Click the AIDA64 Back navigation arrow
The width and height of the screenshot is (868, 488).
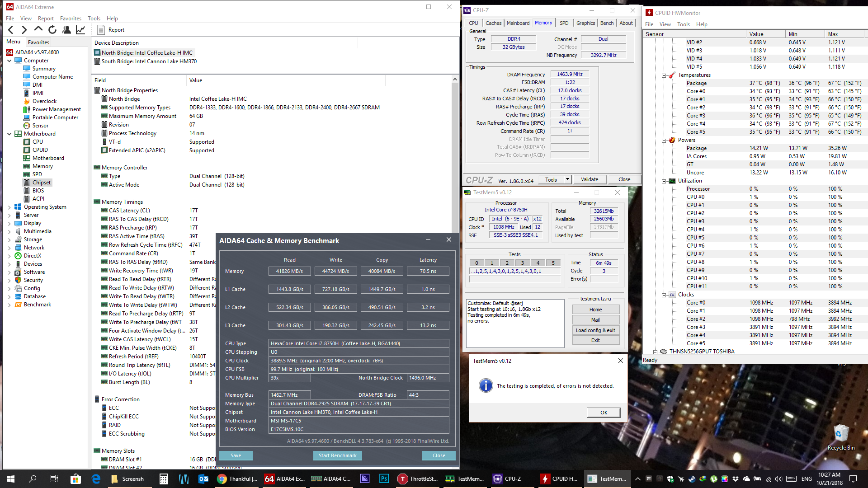[x=11, y=30]
